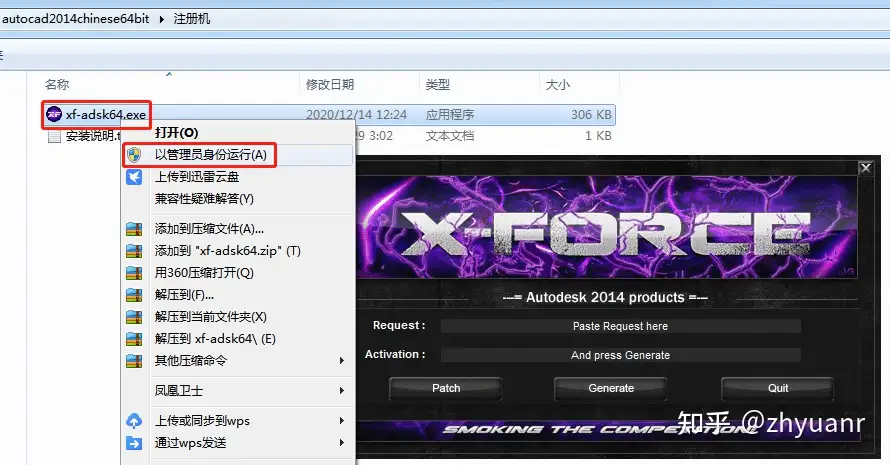
Task: Sort by the 大小 column header
Action: [557, 85]
